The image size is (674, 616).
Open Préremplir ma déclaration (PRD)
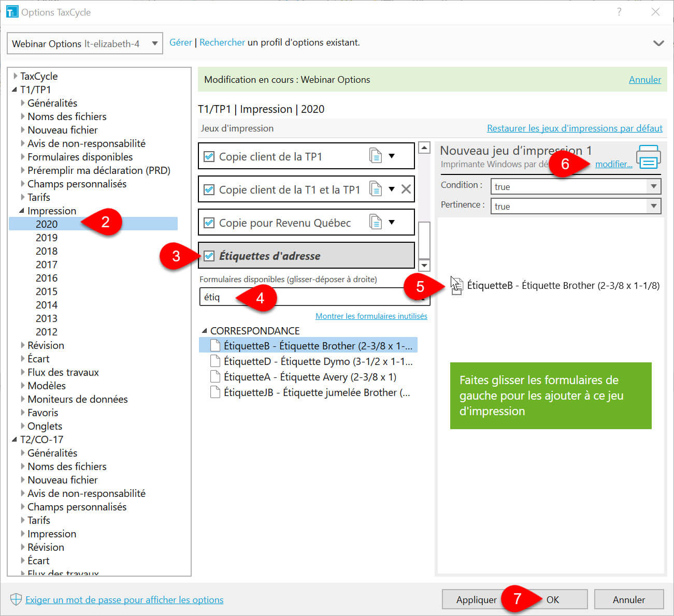(99, 170)
